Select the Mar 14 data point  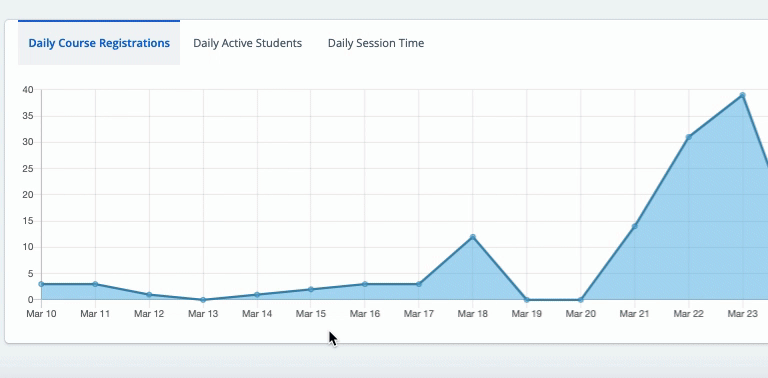(x=257, y=294)
